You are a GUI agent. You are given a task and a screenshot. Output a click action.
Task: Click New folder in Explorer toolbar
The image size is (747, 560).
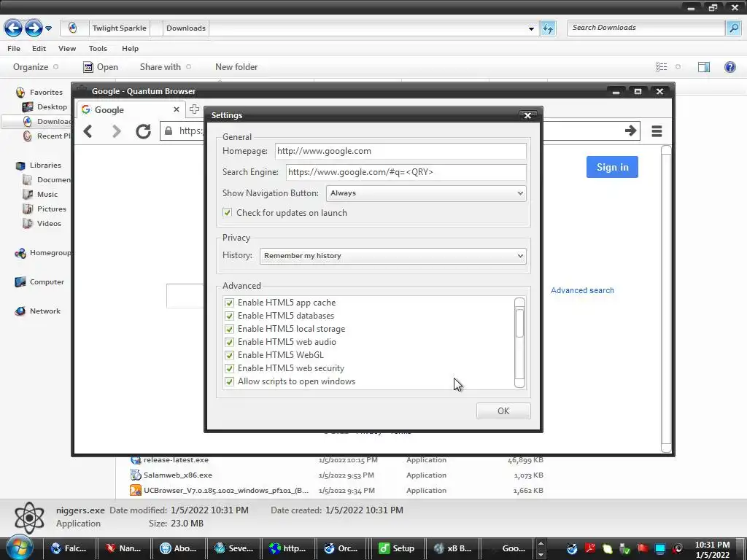click(236, 67)
